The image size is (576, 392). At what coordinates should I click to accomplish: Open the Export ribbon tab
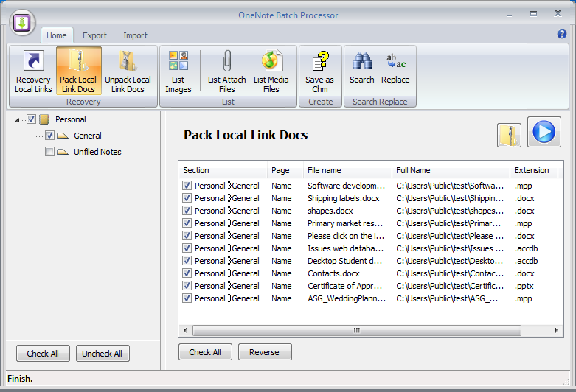[95, 35]
